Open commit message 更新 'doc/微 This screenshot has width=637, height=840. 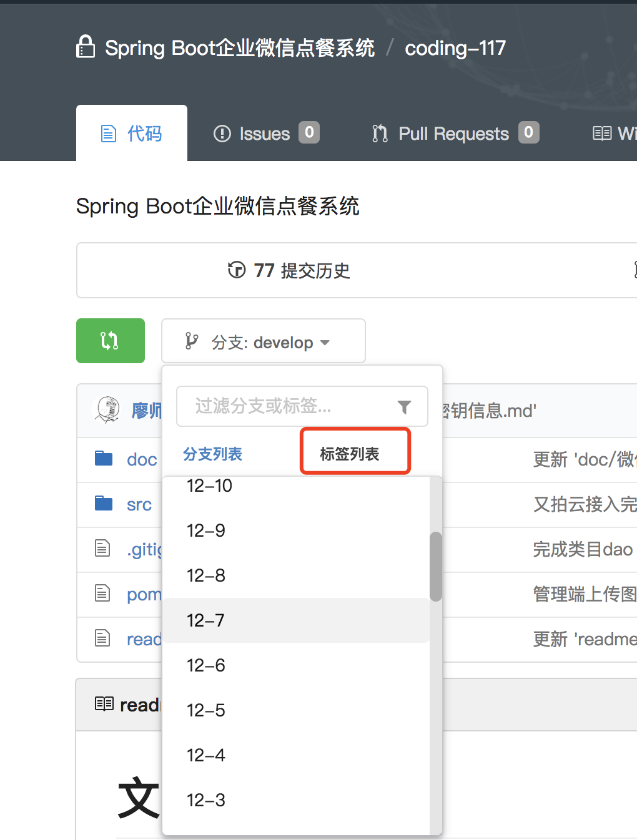[585, 460]
